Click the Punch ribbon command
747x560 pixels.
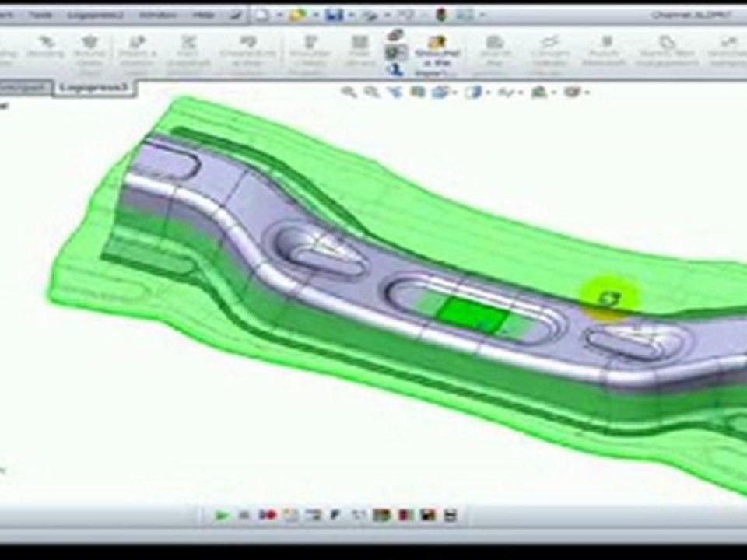605,51
